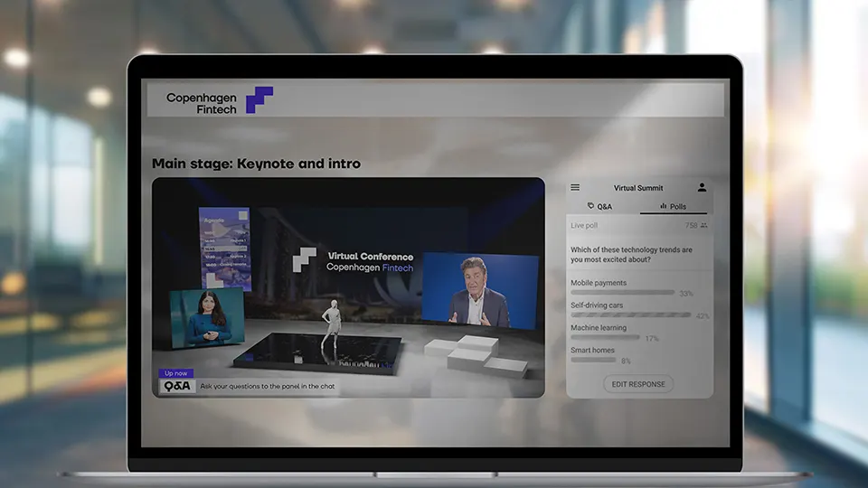Click the 17% poll result value
Image resolution: width=868 pixels, height=488 pixels.
coord(652,338)
